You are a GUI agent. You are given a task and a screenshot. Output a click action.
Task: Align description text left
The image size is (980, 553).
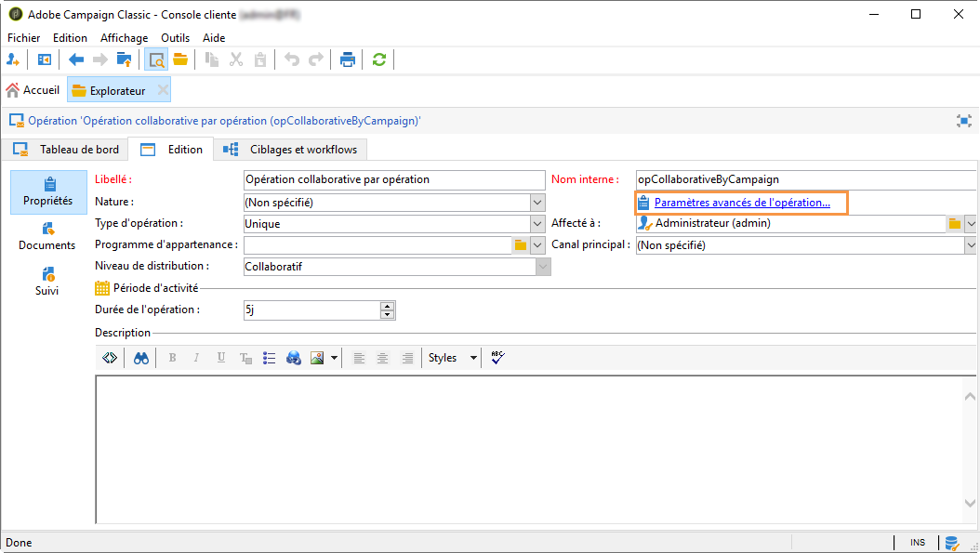click(x=359, y=358)
